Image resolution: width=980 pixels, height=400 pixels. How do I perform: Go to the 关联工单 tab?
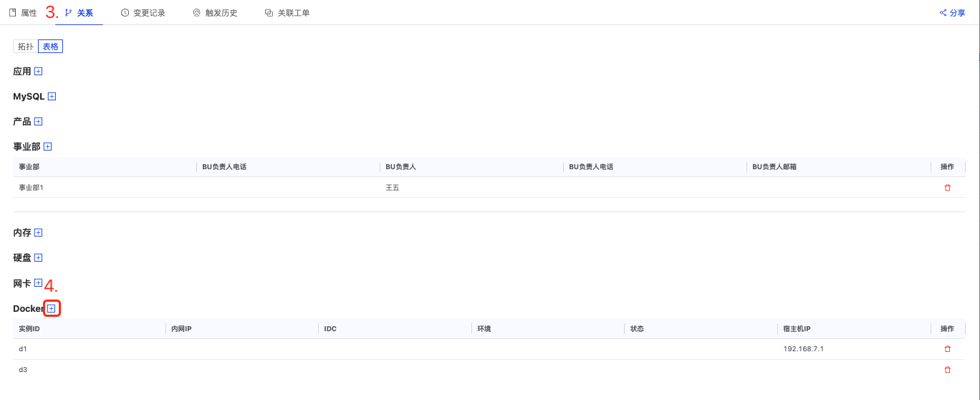point(287,13)
